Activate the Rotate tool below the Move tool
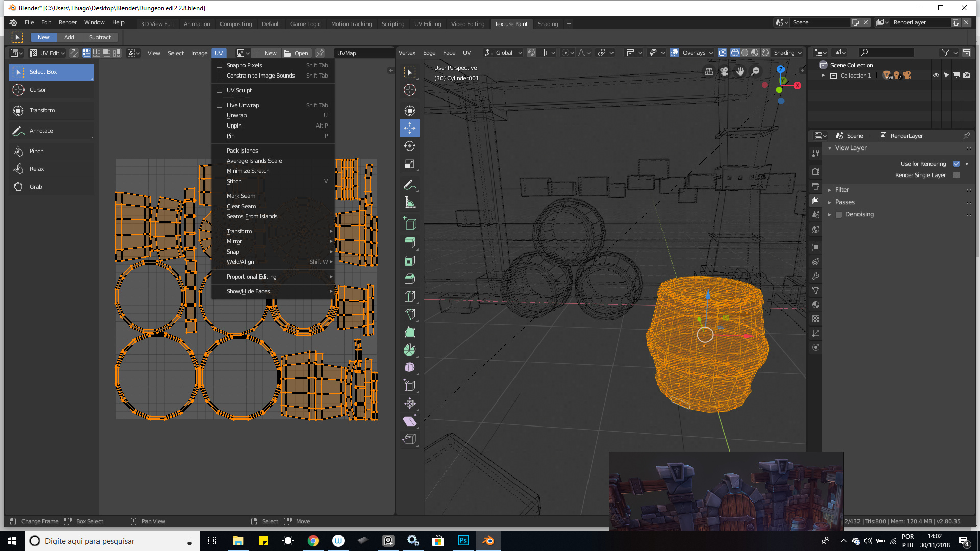 point(410,146)
